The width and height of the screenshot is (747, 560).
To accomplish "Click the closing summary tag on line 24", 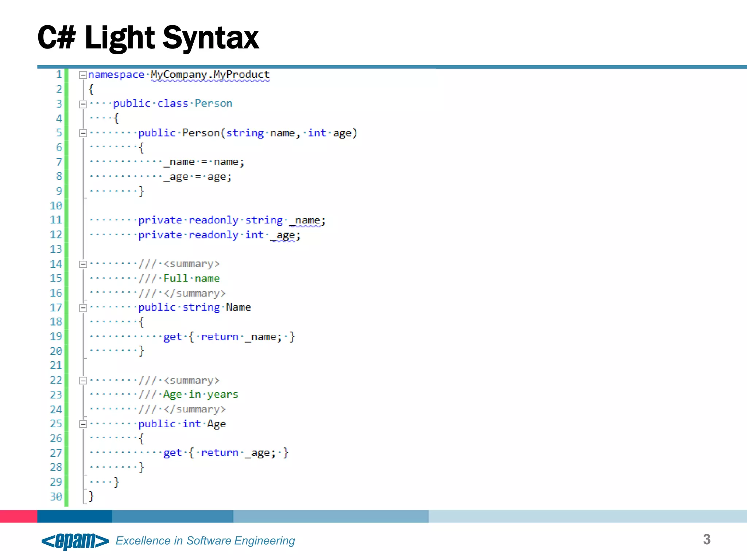I will pos(195,409).
